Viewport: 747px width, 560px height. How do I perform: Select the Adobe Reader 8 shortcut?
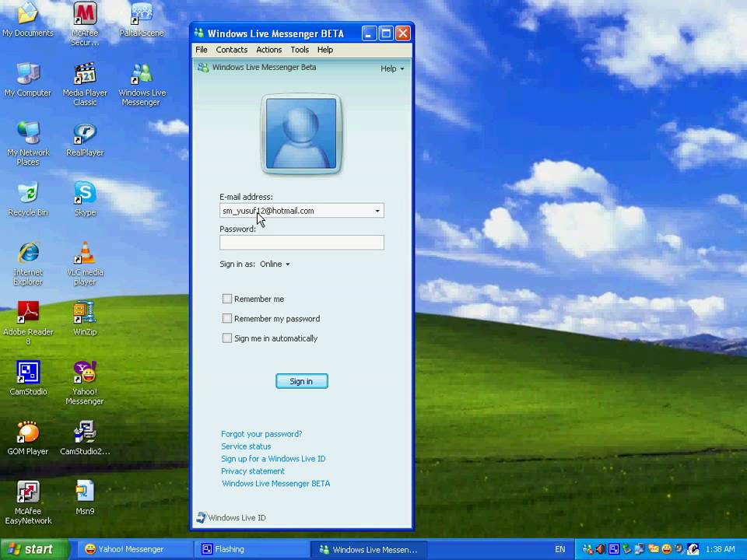coord(28,323)
